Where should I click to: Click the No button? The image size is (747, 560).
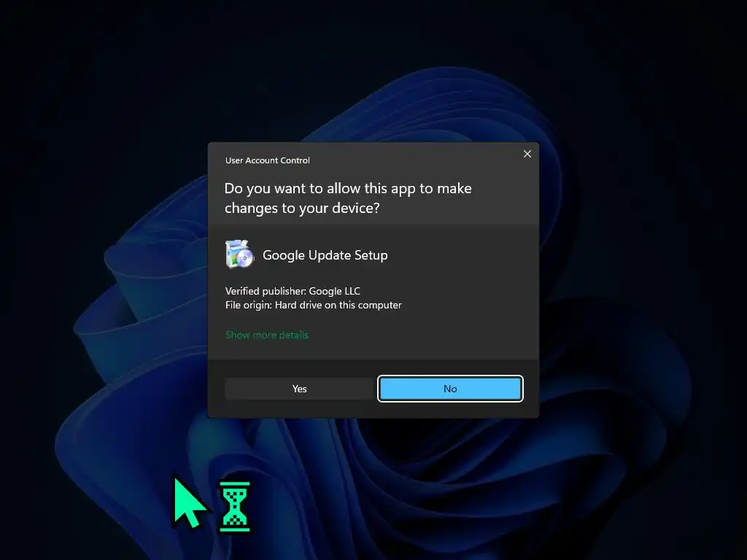[450, 389]
